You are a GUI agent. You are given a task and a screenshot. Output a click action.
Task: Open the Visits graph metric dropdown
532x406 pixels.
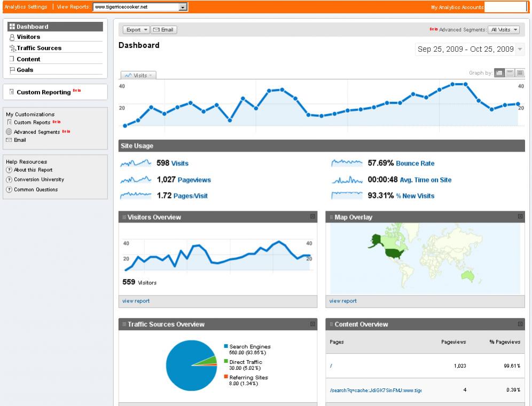coord(138,75)
